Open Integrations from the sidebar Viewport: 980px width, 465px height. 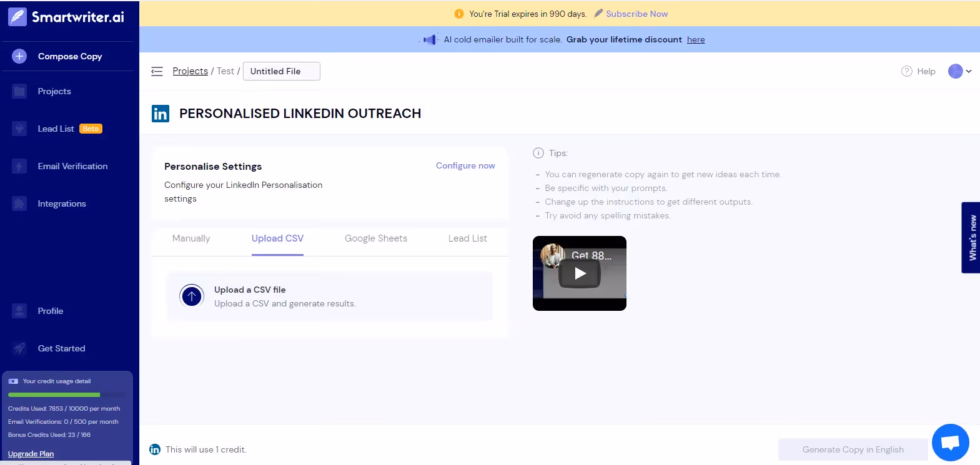tap(62, 203)
